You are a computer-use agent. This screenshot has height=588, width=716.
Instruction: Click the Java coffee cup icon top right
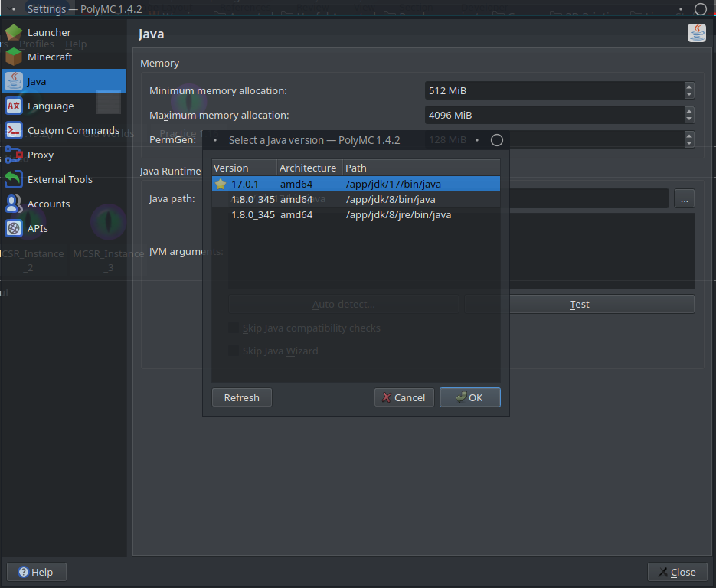696,33
